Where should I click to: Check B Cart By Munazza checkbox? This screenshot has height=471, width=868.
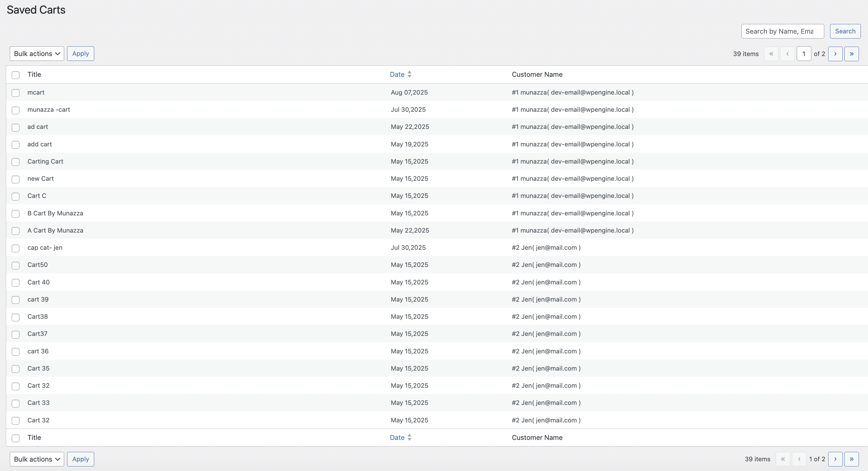(x=16, y=213)
